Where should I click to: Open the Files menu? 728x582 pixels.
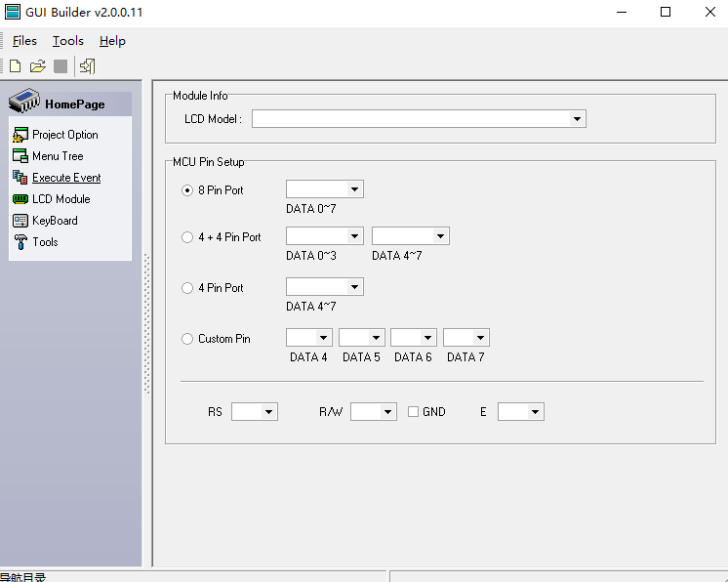click(24, 41)
